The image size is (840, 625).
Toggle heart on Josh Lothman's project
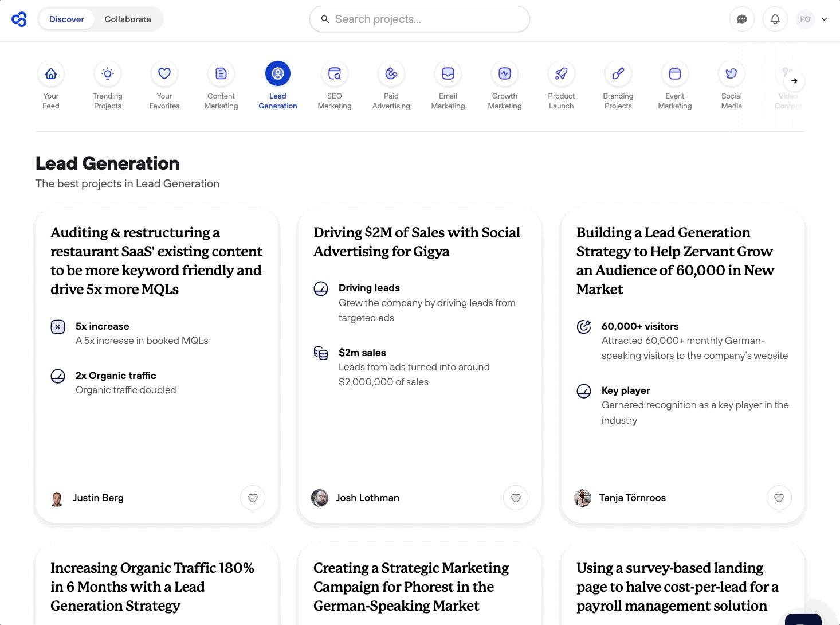click(x=516, y=498)
